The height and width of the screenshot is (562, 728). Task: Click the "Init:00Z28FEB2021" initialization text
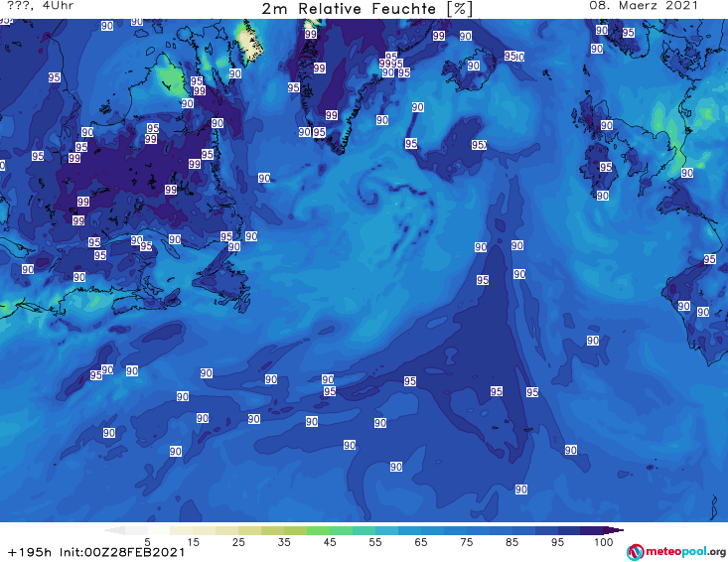tap(122, 552)
